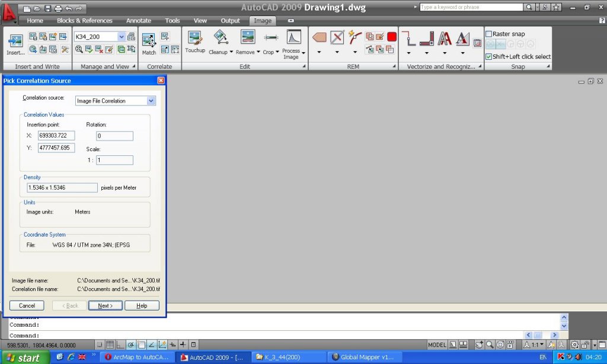Uncheck Shift+Left click select option

pos(489,57)
